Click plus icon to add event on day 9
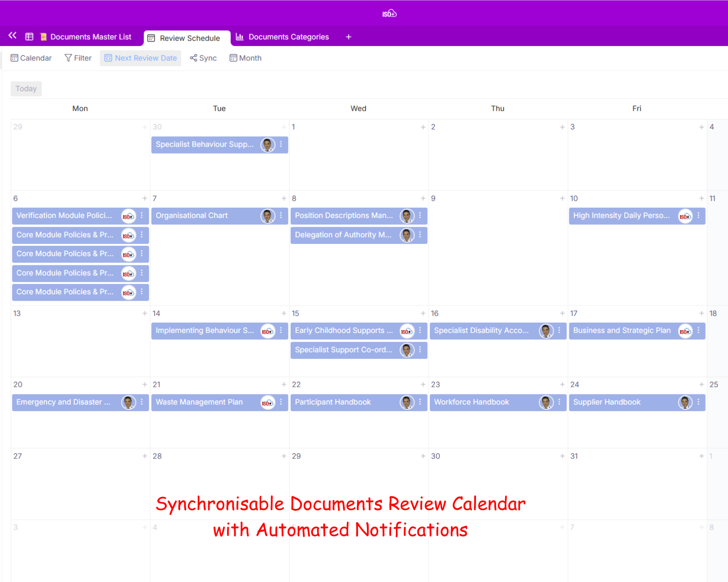This screenshot has height=582, width=728. [562, 198]
